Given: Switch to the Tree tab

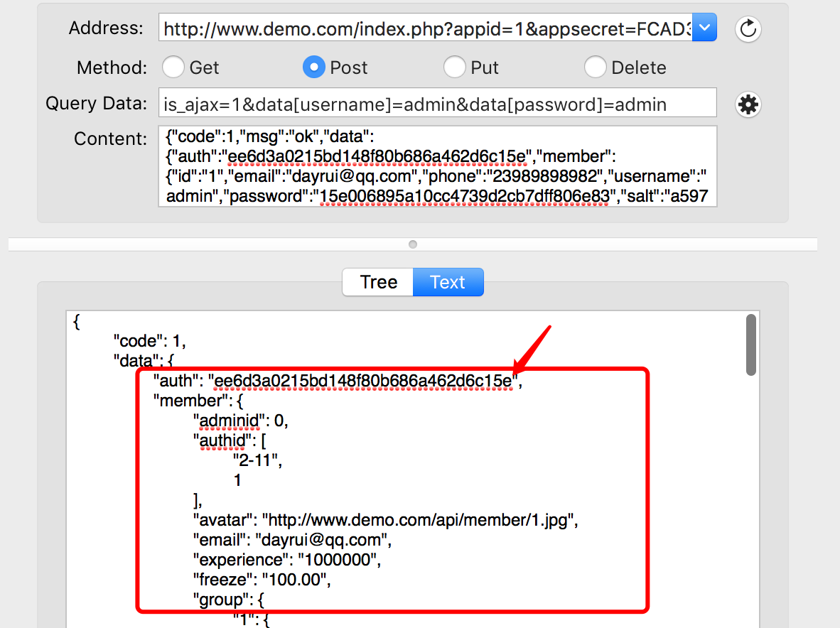Looking at the screenshot, I should click(x=378, y=282).
